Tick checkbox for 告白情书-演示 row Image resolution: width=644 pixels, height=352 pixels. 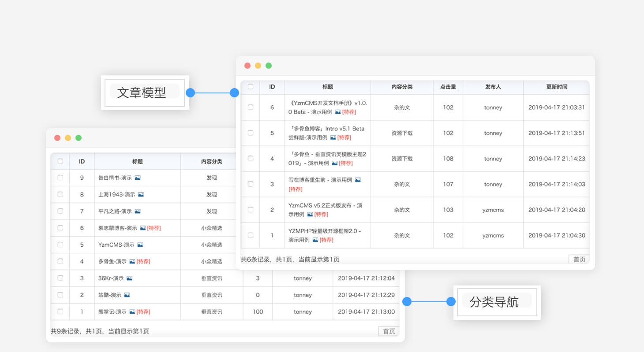60,178
